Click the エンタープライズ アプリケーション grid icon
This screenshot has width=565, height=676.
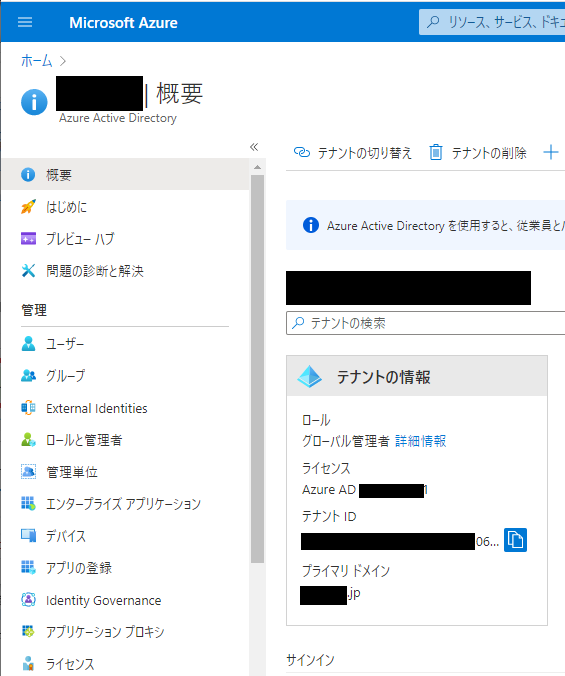coord(28,504)
